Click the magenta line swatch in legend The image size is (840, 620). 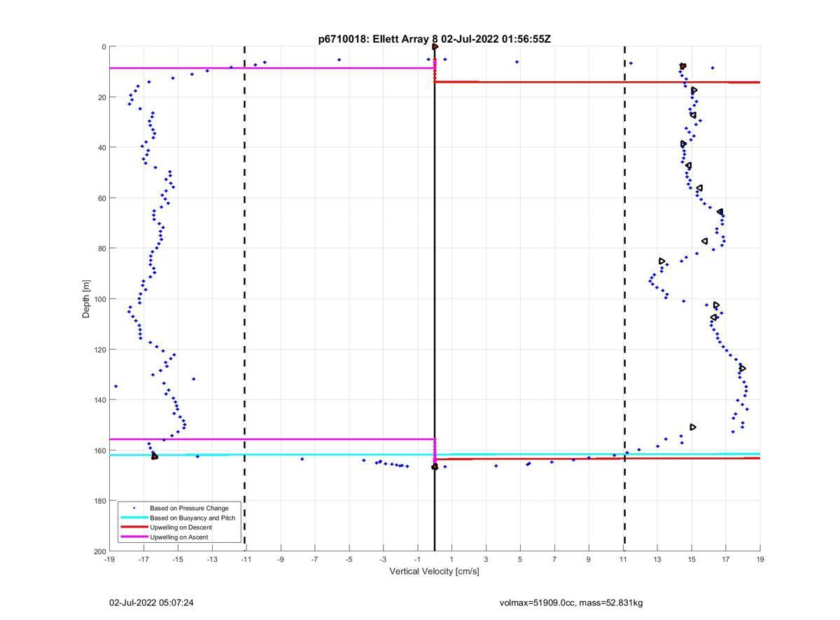point(134,537)
